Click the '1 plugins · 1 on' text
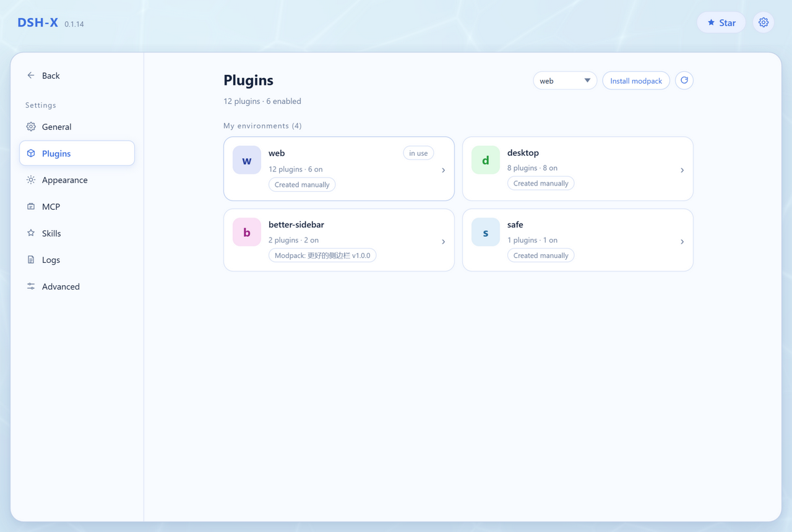 tap(532, 240)
